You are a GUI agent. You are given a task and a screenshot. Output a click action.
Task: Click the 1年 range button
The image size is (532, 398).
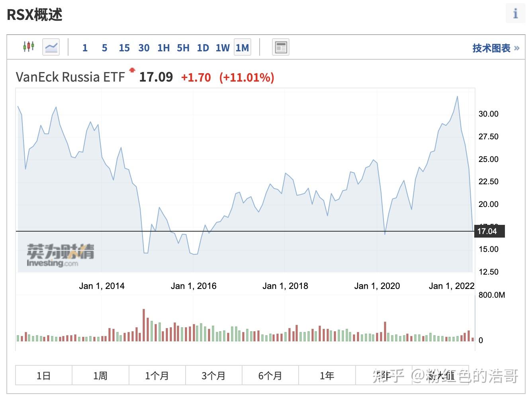[x=327, y=375]
